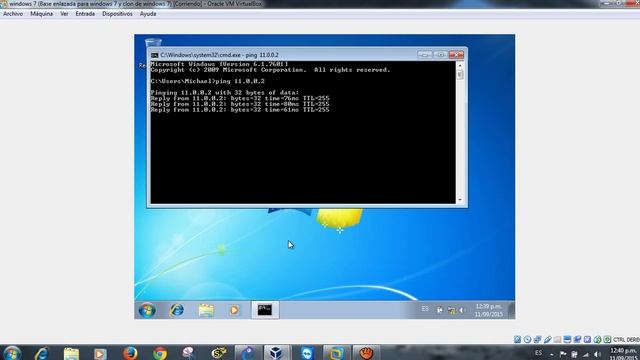640x360 pixels.
Task: Click the guest Show Desktop strip
Action: (x=512, y=310)
